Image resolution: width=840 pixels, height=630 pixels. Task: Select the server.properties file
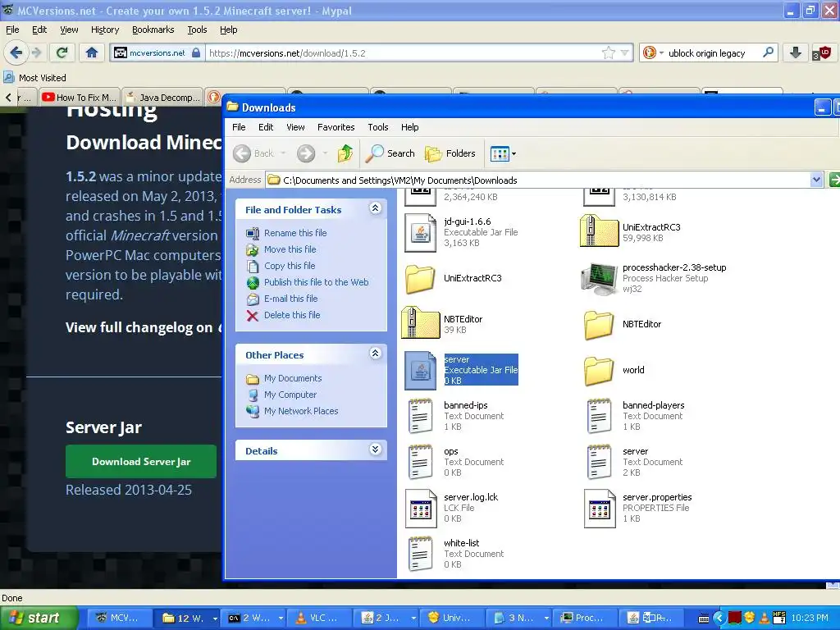pyautogui.click(x=599, y=508)
